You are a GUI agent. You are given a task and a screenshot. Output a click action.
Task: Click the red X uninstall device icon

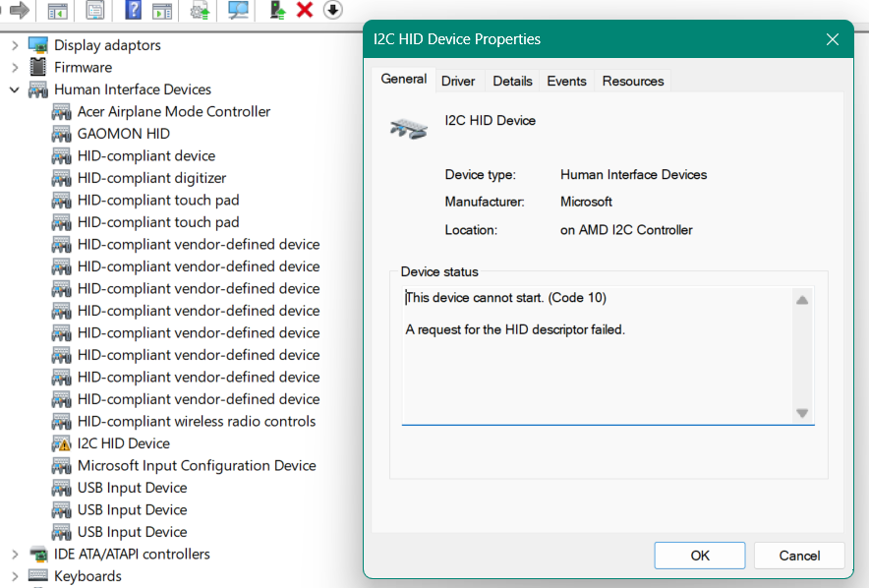tap(305, 10)
